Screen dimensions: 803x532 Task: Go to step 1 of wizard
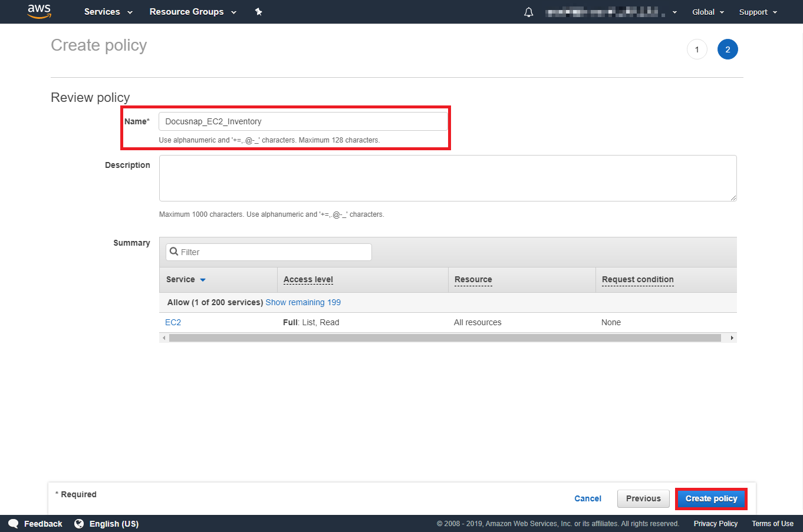[697, 49]
